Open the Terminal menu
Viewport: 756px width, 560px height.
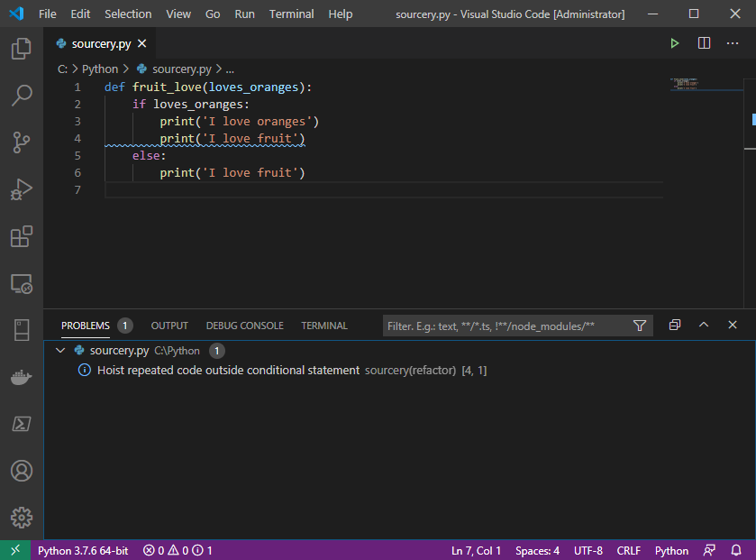point(291,14)
